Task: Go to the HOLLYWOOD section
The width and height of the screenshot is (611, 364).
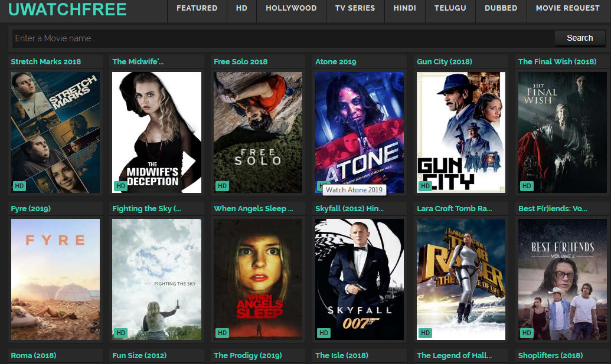Action: [x=291, y=8]
